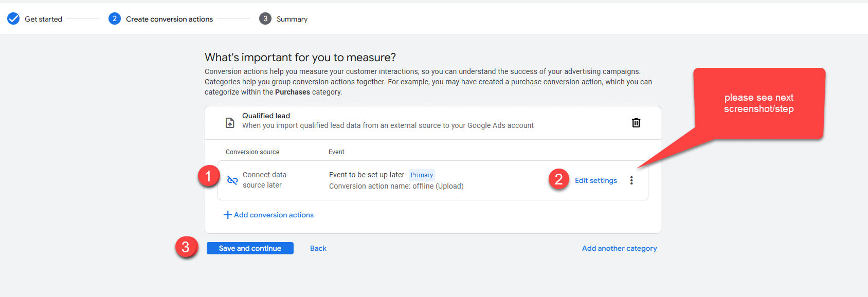Screen dimensions: 868x297
Task: Click the step 3 Summary circle icon
Action: [x=265, y=19]
